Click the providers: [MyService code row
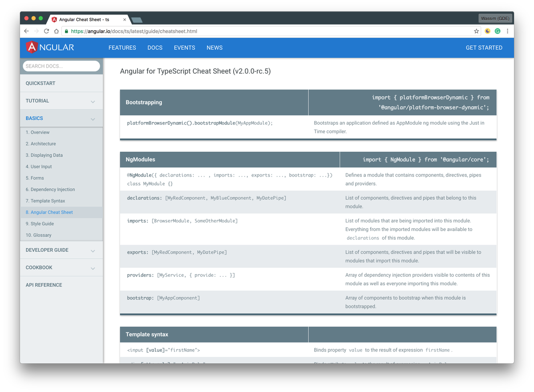This screenshot has height=392, width=534. pyautogui.click(x=308, y=279)
